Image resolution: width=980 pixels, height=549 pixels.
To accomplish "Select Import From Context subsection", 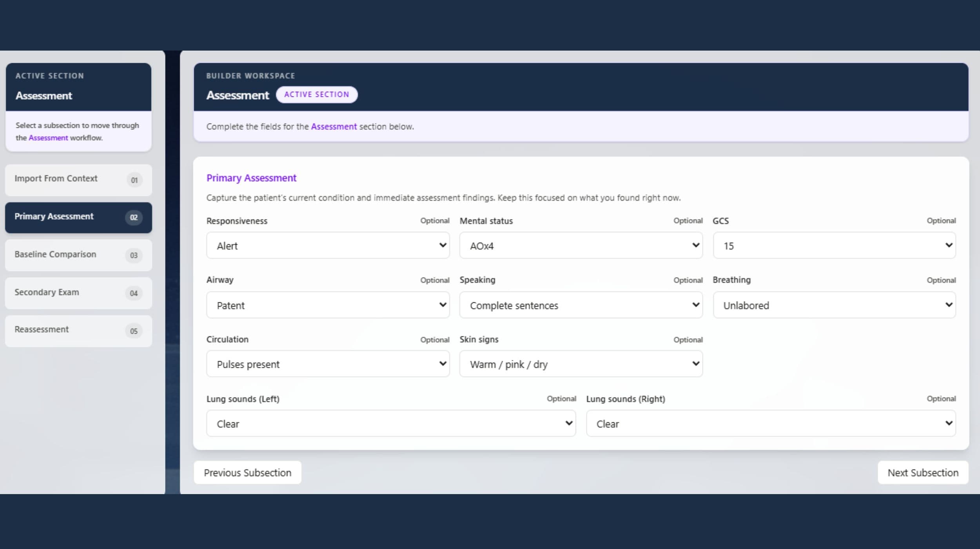I will point(78,180).
